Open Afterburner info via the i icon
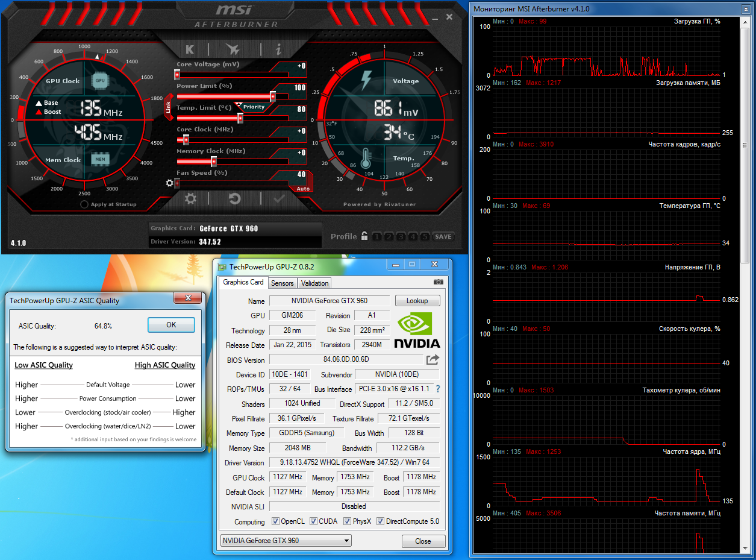 click(x=278, y=49)
